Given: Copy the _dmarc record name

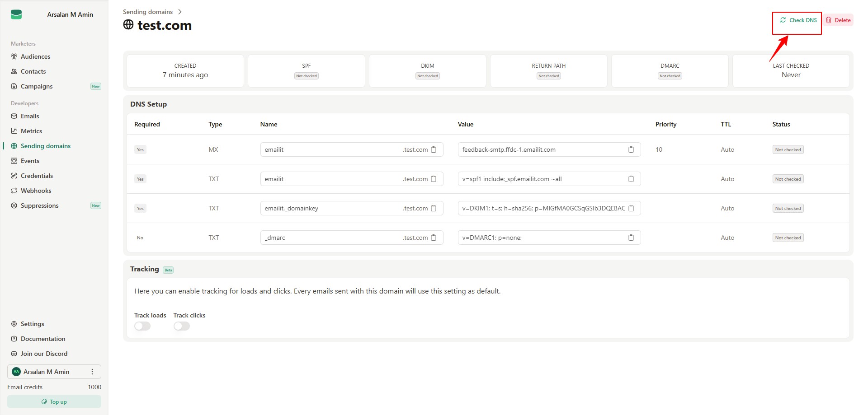Looking at the screenshot, I should pyautogui.click(x=434, y=238).
